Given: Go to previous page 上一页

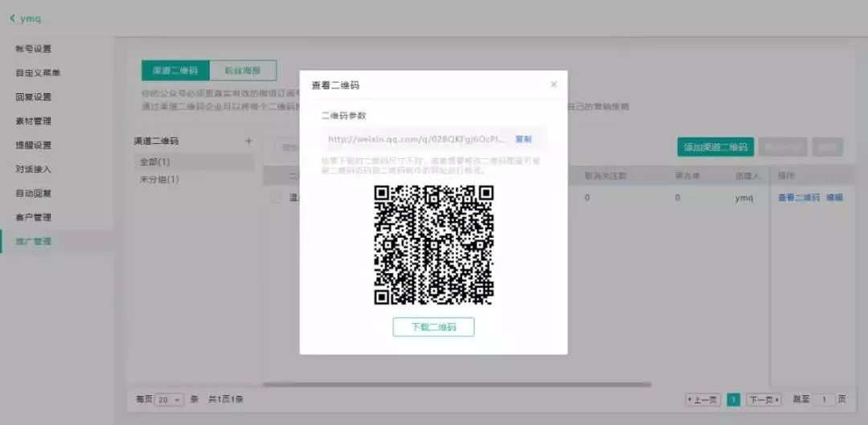Looking at the screenshot, I should click(702, 399).
